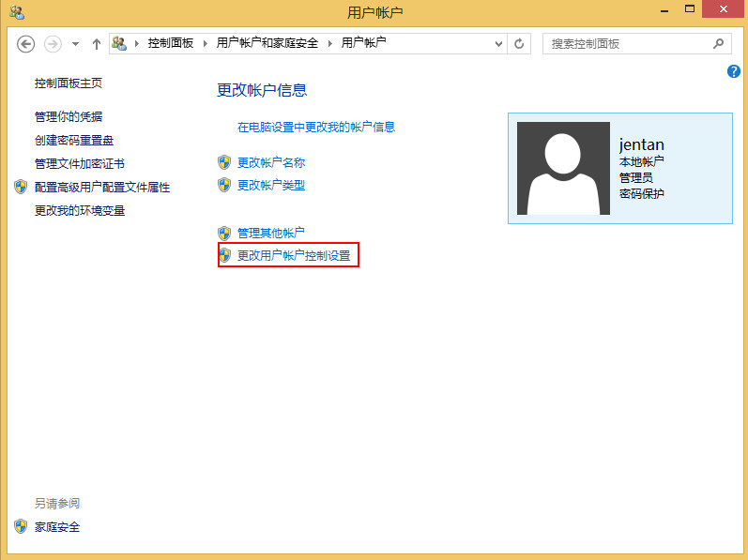Click the shield icon beside 更改帐户类型
This screenshot has width=748, height=560.
(x=224, y=185)
